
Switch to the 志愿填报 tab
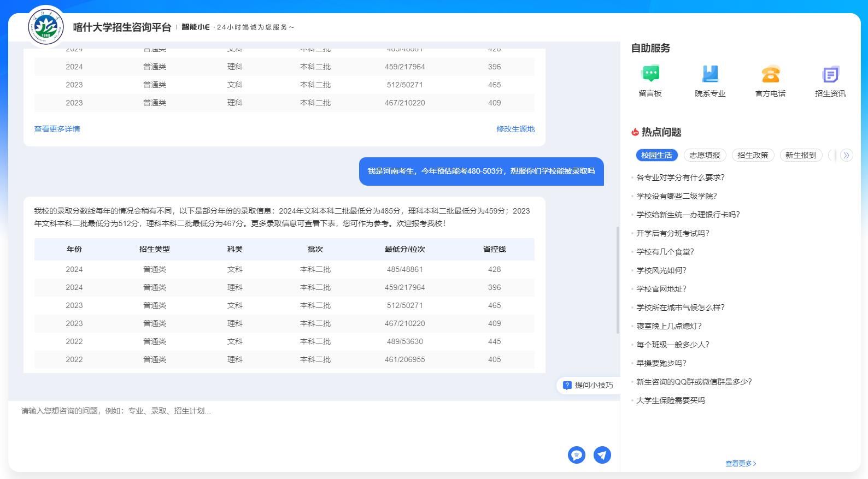[x=705, y=155]
